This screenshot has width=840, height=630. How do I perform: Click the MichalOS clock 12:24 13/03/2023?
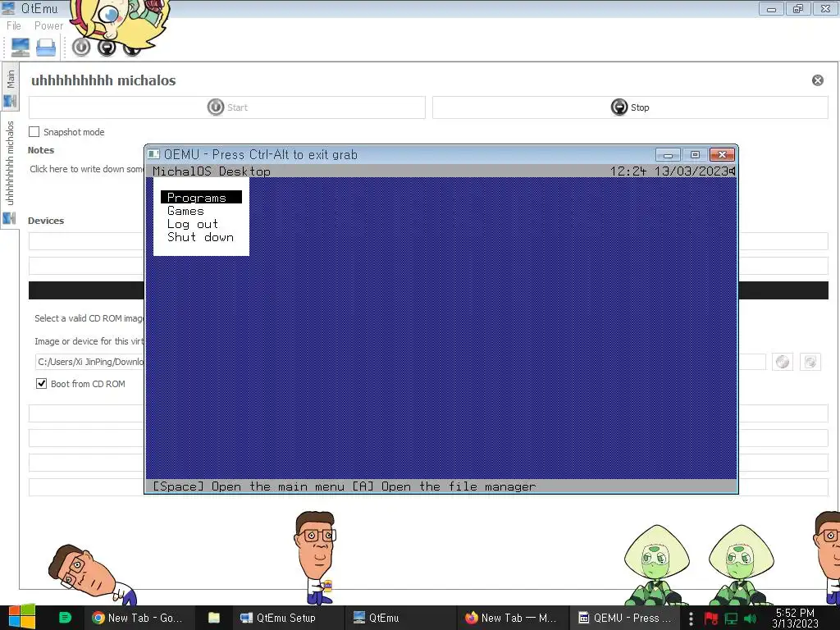pyautogui.click(x=669, y=171)
